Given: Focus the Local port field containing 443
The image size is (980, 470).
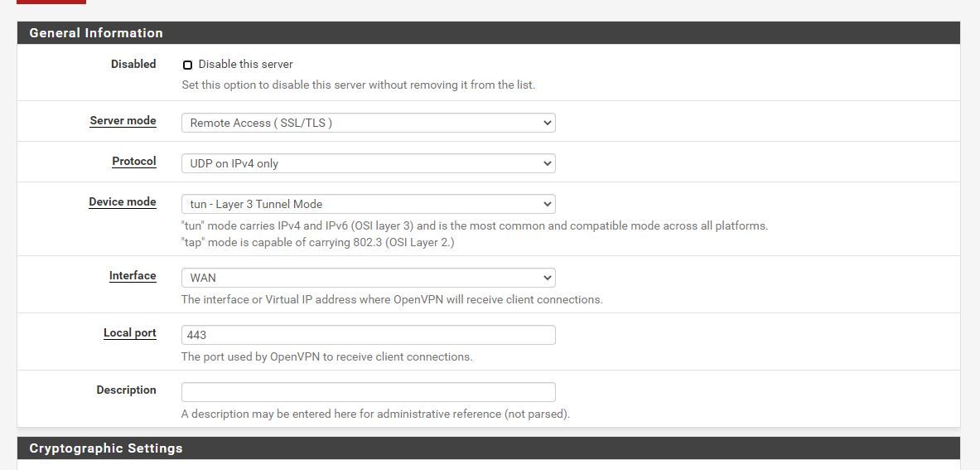Looking at the screenshot, I should 368,335.
